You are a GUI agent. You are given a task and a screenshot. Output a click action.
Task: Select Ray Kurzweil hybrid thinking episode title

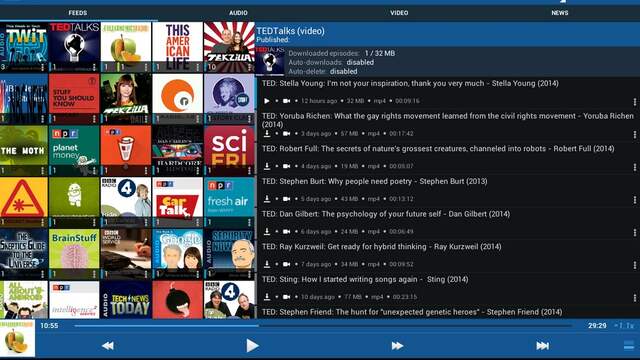(x=382, y=247)
